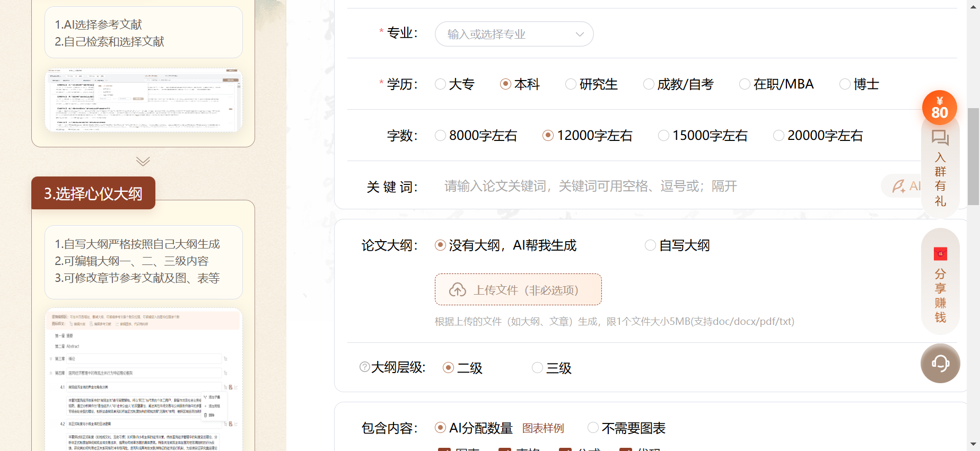Image resolution: width=980 pixels, height=451 pixels.
Task: Select 二级 outline level
Action: point(448,368)
